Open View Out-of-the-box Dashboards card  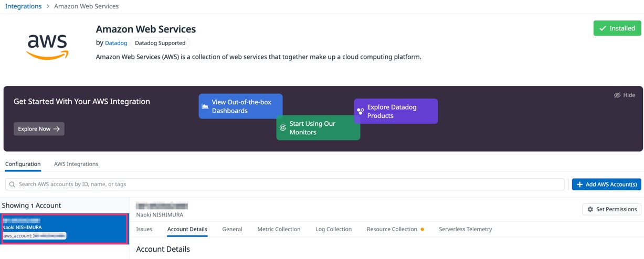(x=240, y=106)
